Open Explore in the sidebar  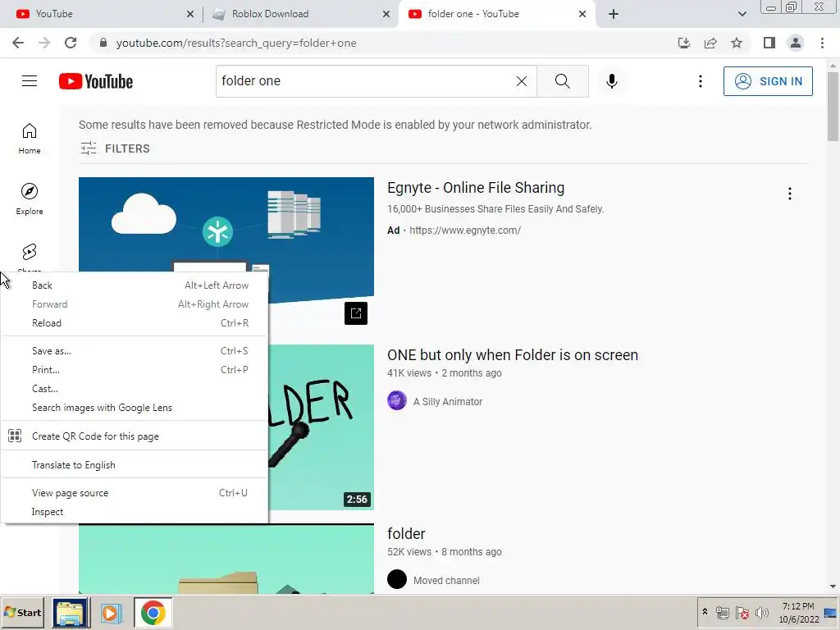point(30,199)
